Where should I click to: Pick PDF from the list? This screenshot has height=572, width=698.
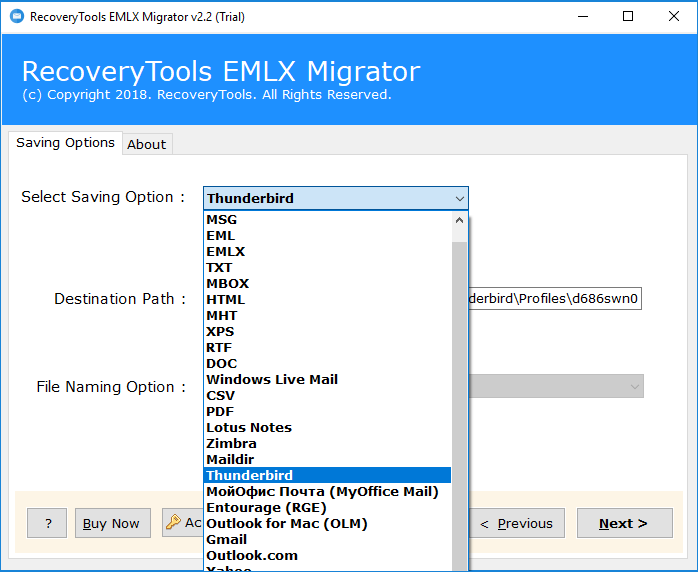click(328, 412)
